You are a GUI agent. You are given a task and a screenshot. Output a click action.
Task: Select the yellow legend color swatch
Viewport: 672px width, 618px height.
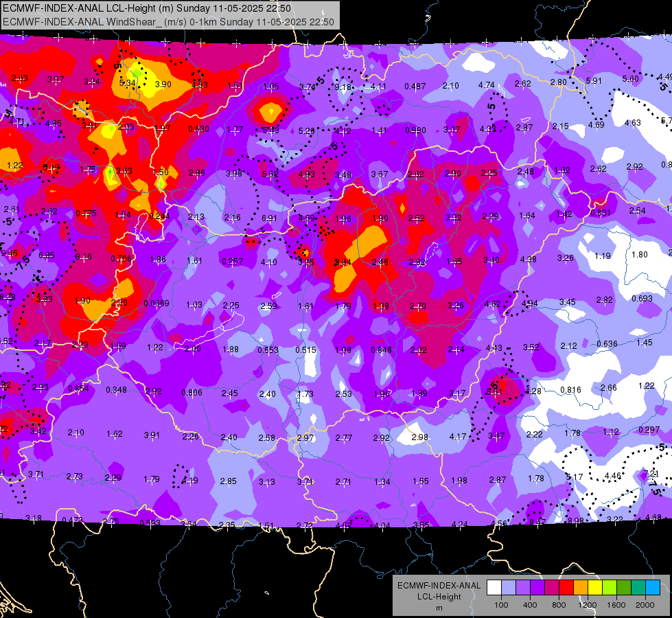pos(595,588)
